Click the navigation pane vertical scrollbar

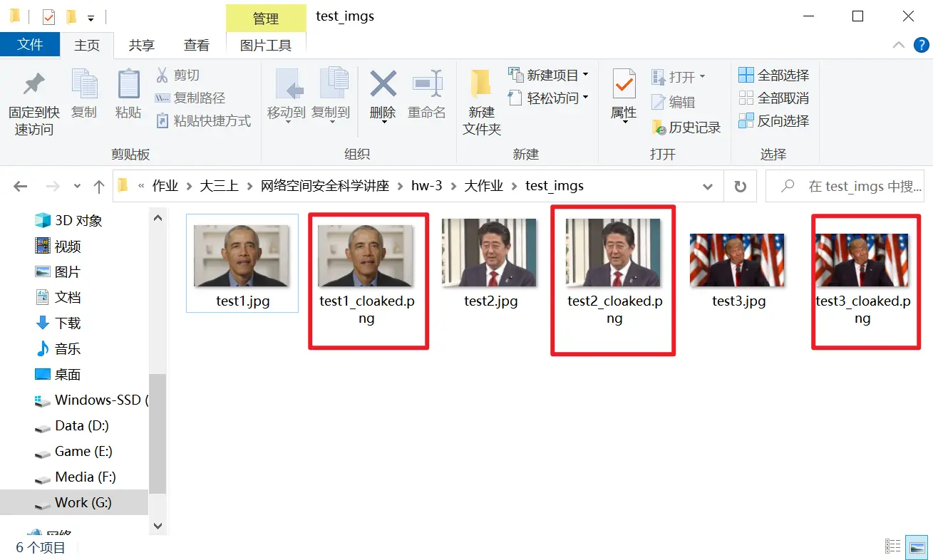158,435
